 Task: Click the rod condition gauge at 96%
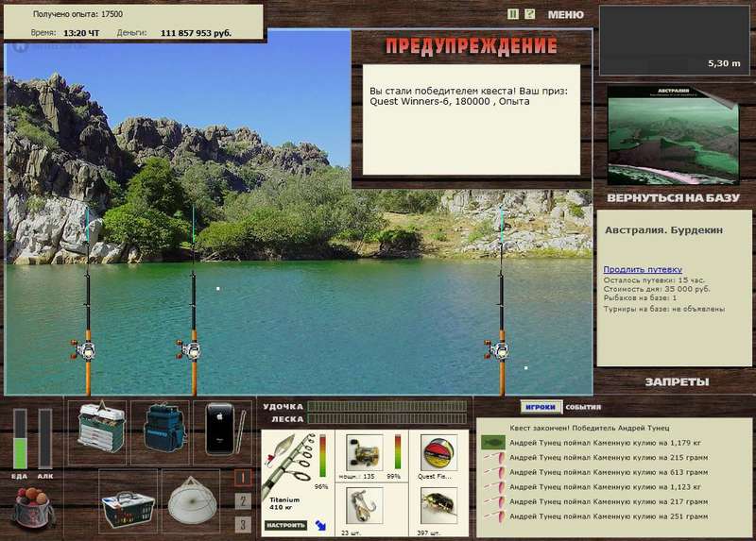(x=322, y=456)
